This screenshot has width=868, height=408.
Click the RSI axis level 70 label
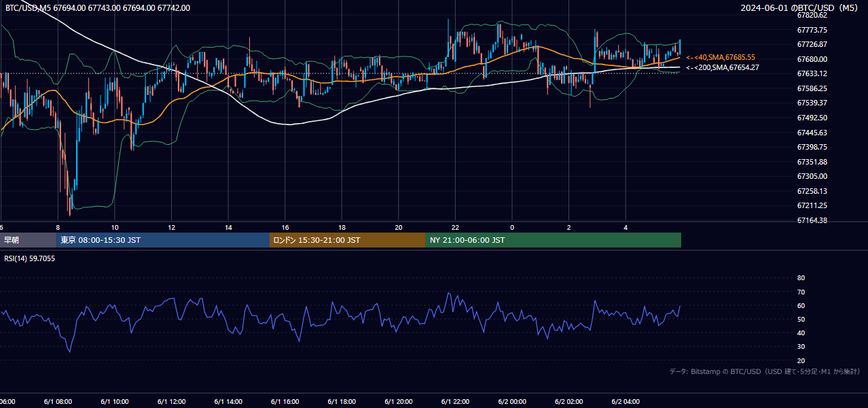click(801, 292)
